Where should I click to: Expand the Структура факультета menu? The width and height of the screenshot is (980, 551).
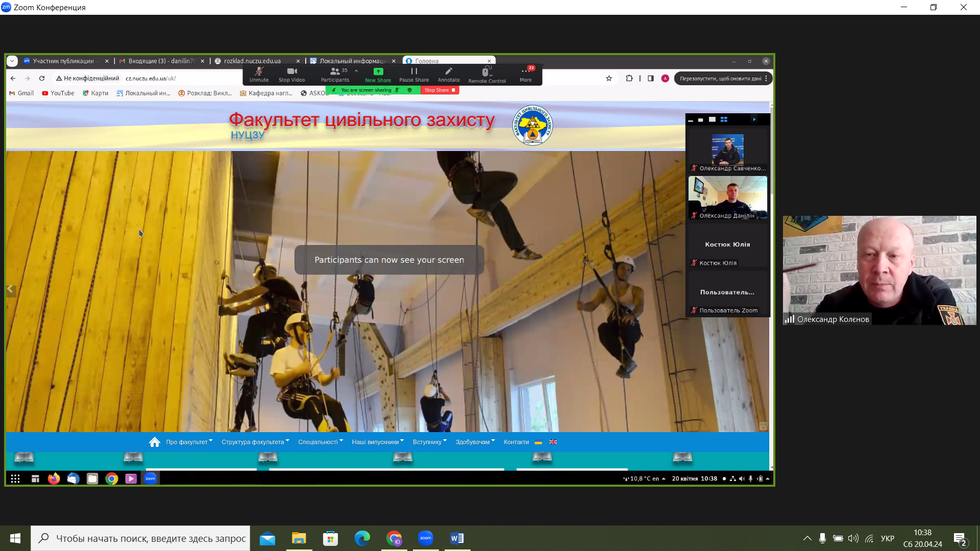(255, 442)
